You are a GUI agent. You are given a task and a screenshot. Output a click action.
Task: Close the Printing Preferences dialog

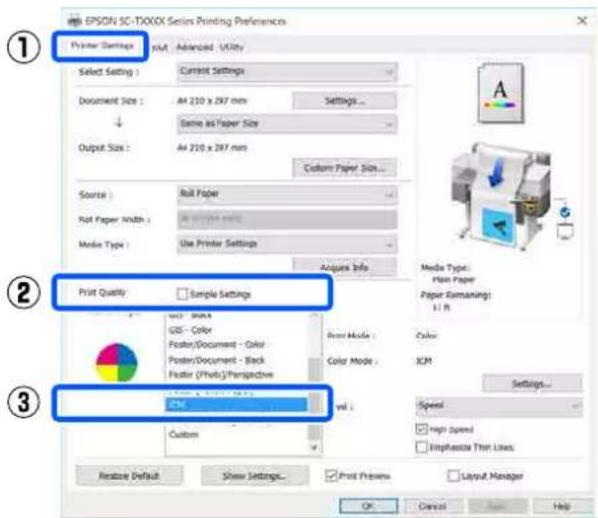coord(582,21)
